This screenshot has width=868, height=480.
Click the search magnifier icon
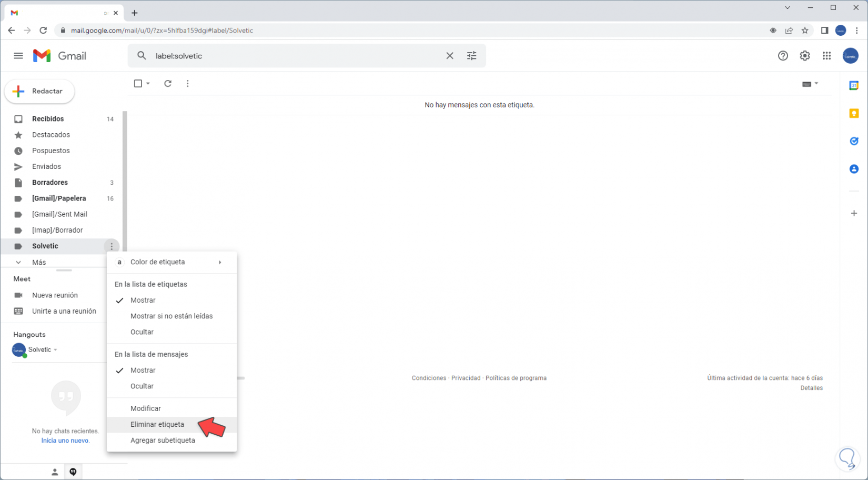142,56
